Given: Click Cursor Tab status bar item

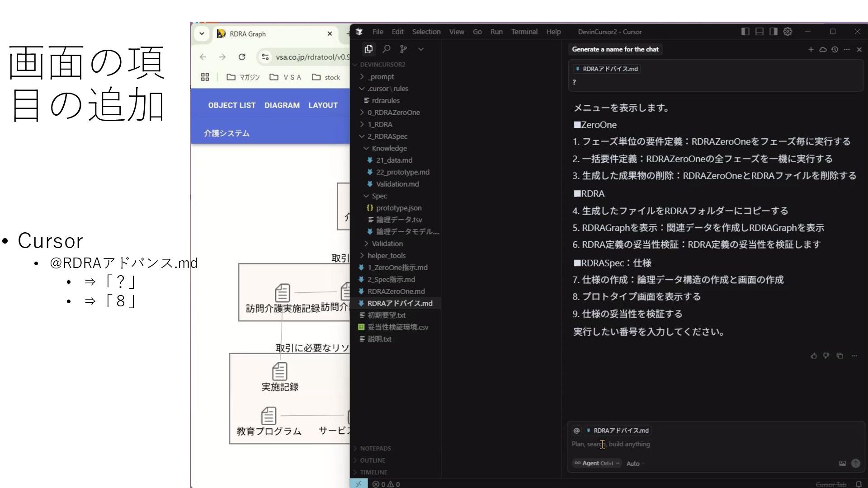Looking at the screenshot, I should (830, 484).
